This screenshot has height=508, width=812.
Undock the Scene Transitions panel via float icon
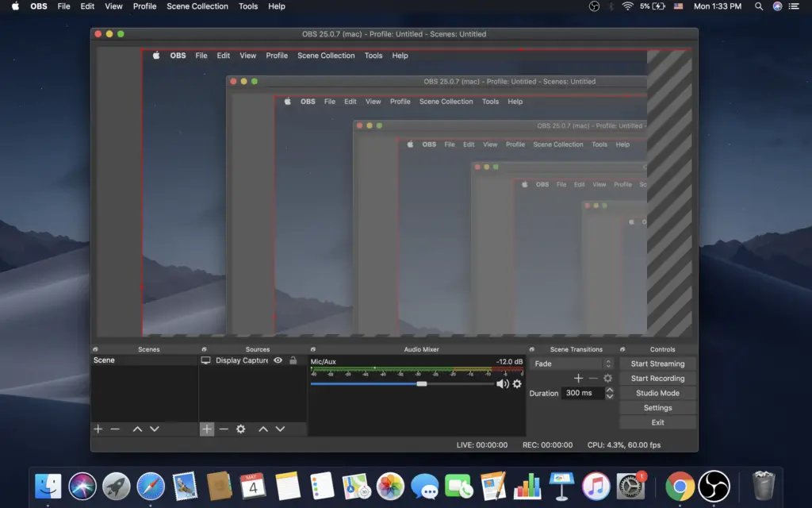click(x=532, y=349)
